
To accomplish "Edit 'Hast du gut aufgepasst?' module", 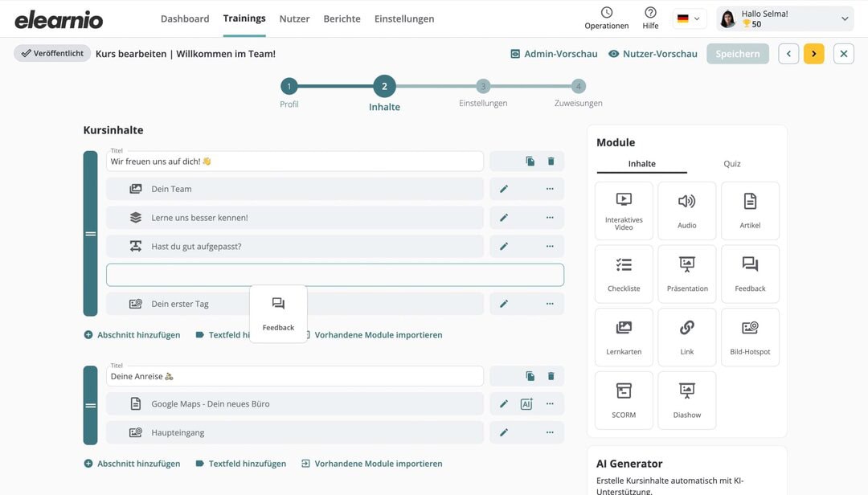I will (504, 247).
